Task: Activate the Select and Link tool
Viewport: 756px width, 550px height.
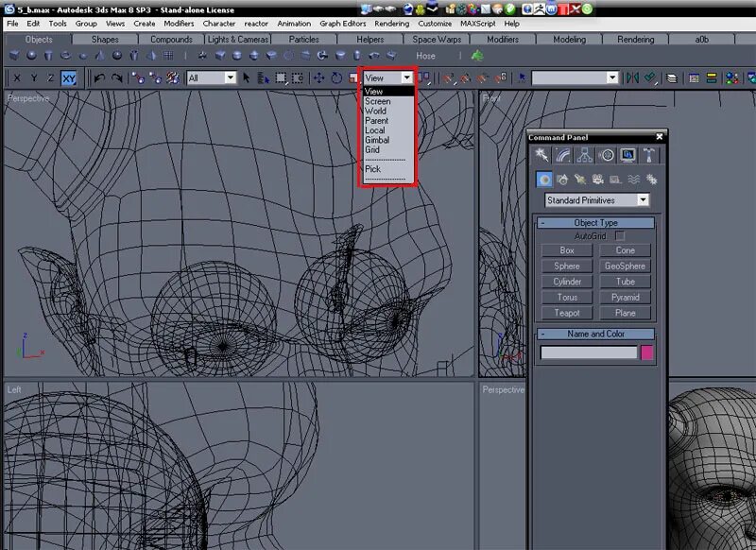Action: (140, 77)
